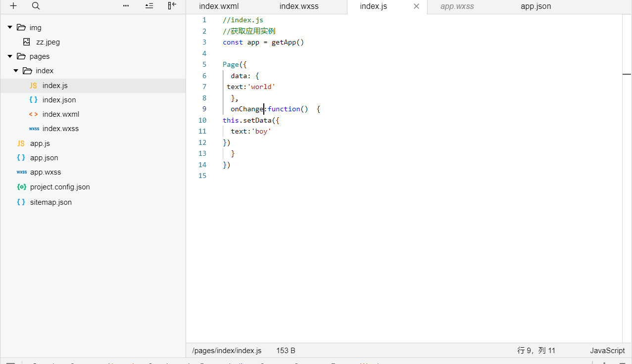Image resolution: width=632 pixels, height=364 pixels.
Task: Click this.setData on line 10
Action: point(247,120)
